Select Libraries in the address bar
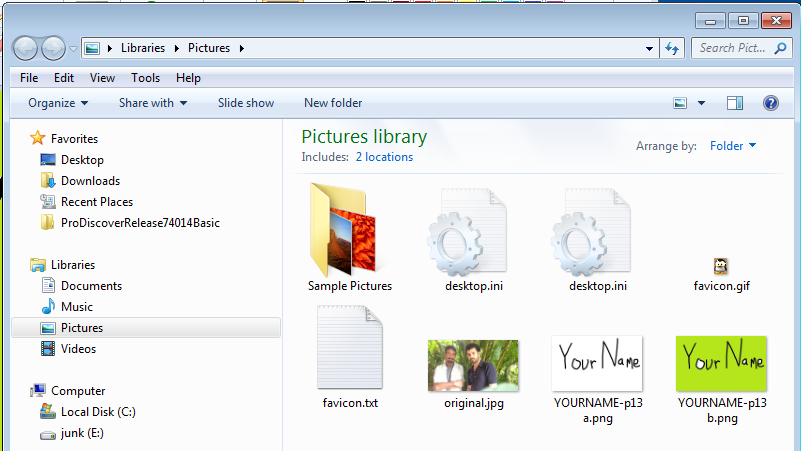The width and height of the screenshot is (801, 451). coord(143,48)
